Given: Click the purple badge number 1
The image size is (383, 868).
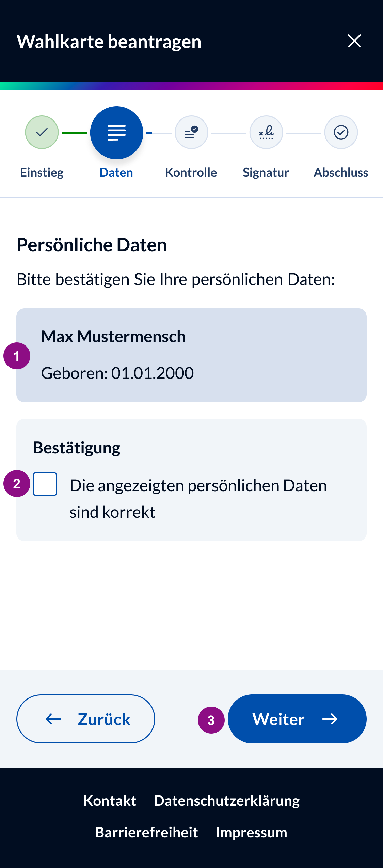Looking at the screenshot, I should [17, 356].
